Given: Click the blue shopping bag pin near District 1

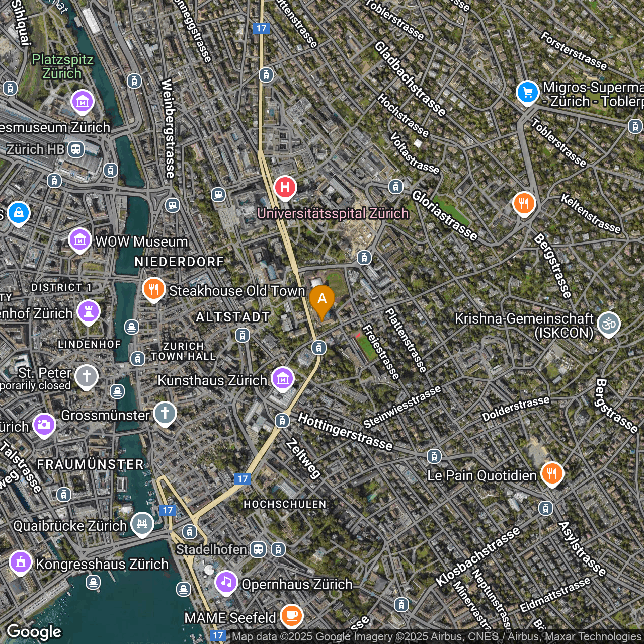Looking at the screenshot, I should click(x=19, y=214).
